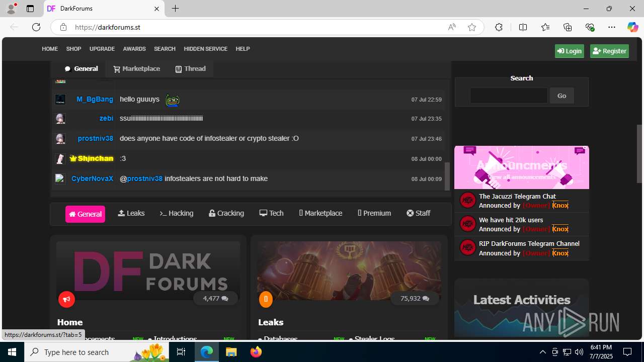Open zebi user profile link

106,118
